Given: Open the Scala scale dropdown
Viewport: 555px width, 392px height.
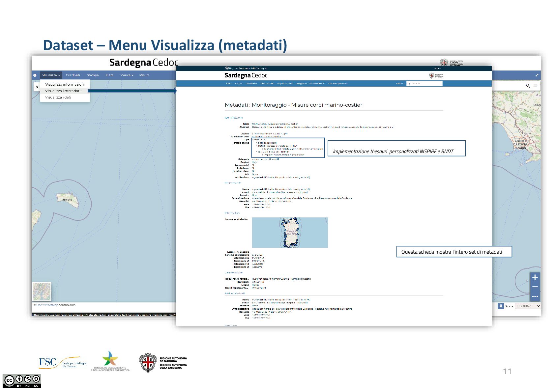Looking at the screenshot, I should pos(528,306).
